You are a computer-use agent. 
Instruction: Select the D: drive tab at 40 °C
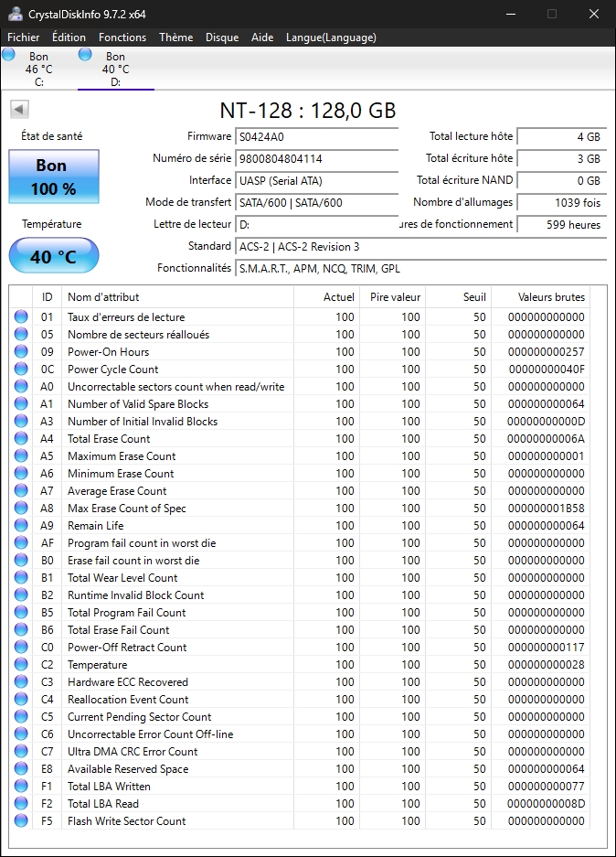point(115,69)
